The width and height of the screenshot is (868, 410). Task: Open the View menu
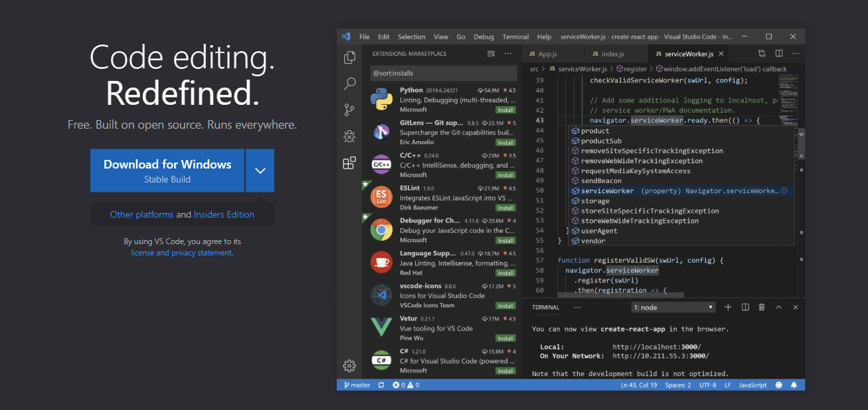pos(441,36)
